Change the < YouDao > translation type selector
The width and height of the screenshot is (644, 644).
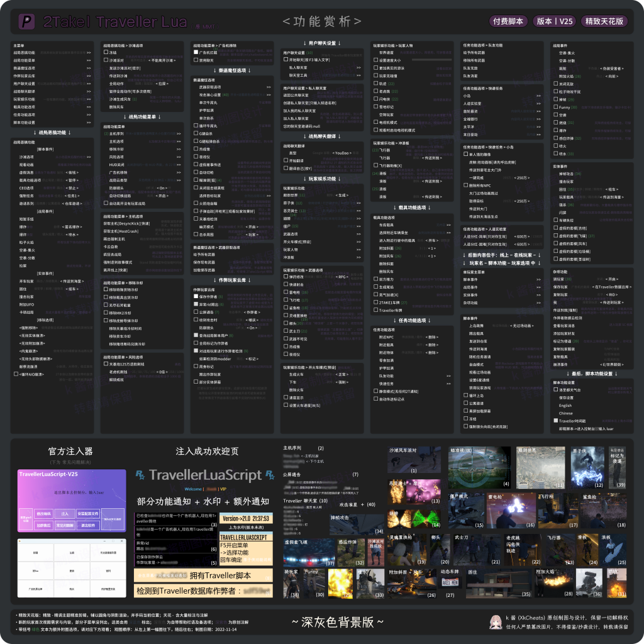click(341, 153)
